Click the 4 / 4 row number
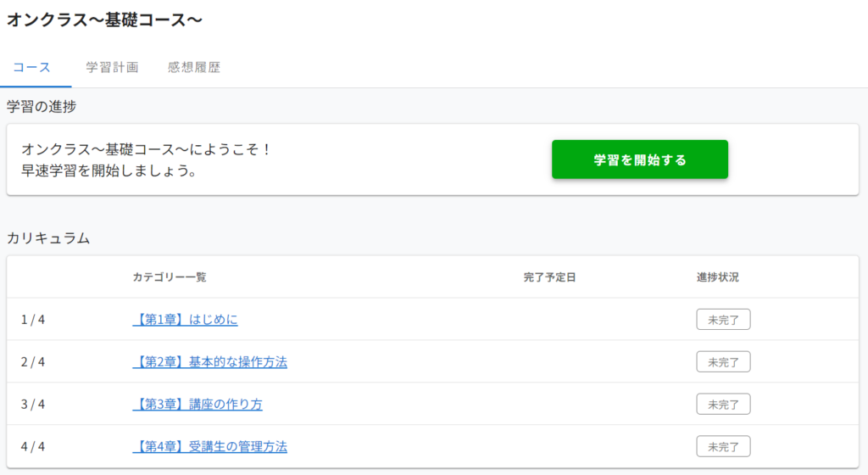This screenshot has height=475, width=868. 33,447
